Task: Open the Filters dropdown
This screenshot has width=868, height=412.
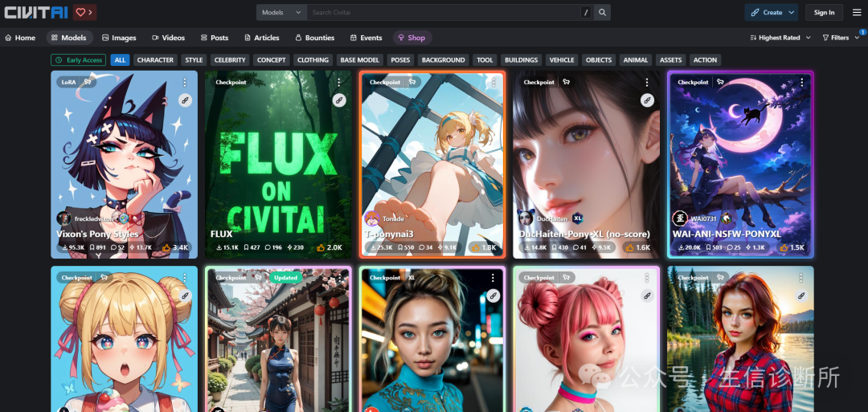Action: (841, 38)
